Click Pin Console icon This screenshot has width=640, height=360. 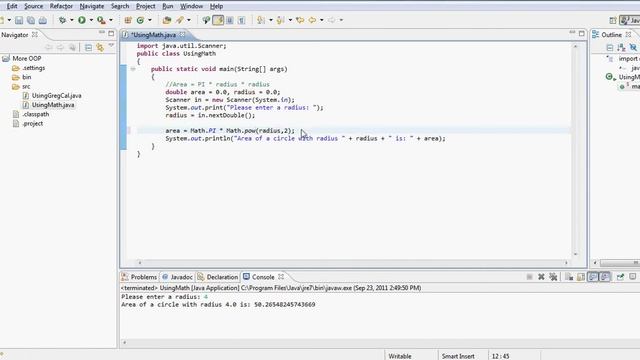tap(620, 277)
